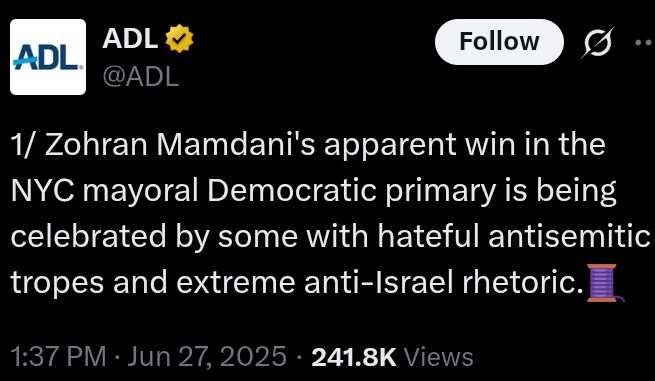Open the ADL display name link
655x381 pixels.
pyautogui.click(x=130, y=39)
